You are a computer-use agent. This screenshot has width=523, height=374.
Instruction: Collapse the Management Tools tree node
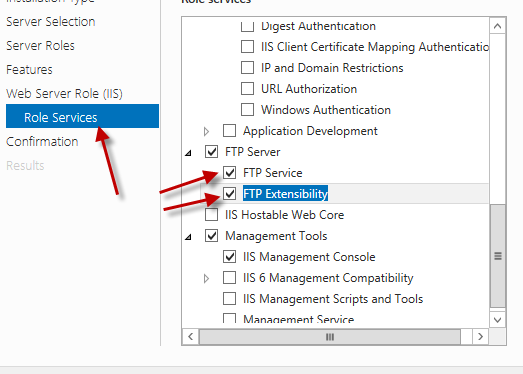(188, 237)
